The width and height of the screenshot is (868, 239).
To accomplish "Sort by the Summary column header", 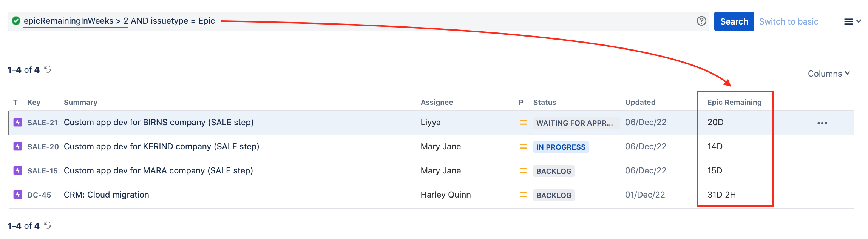I will pos(80,102).
